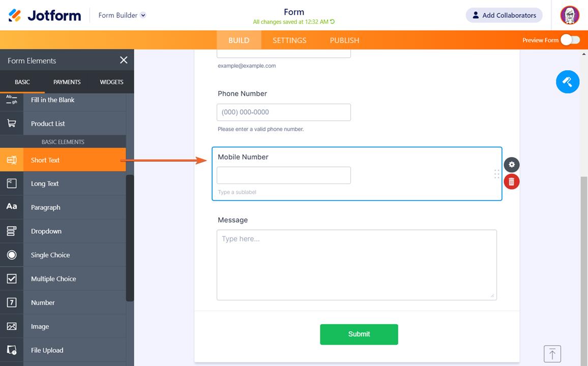The height and width of the screenshot is (366, 588).
Task: Edit the Phone Number label
Action: click(242, 94)
